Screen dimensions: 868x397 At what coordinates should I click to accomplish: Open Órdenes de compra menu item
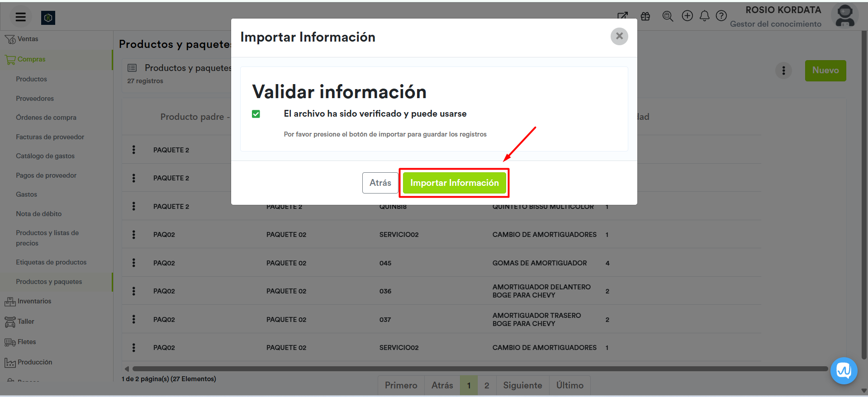[46, 118]
